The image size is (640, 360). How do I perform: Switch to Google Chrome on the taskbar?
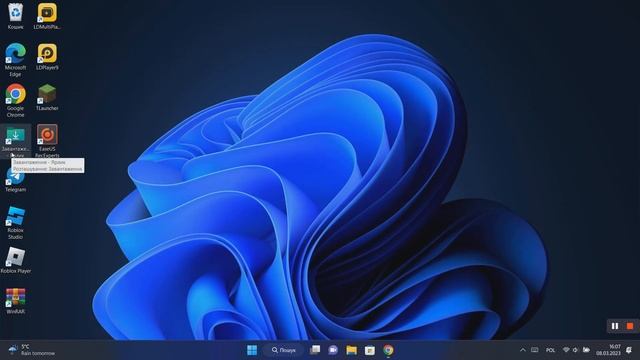pyautogui.click(x=388, y=350)
